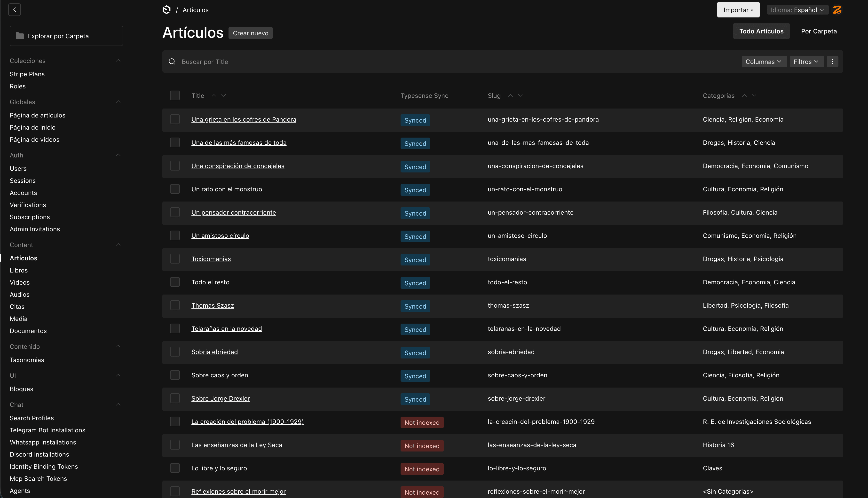Select the Toxicomanias row checkbox
The height and width of the screenshot is (498, 868).
(x=175, y=259)
